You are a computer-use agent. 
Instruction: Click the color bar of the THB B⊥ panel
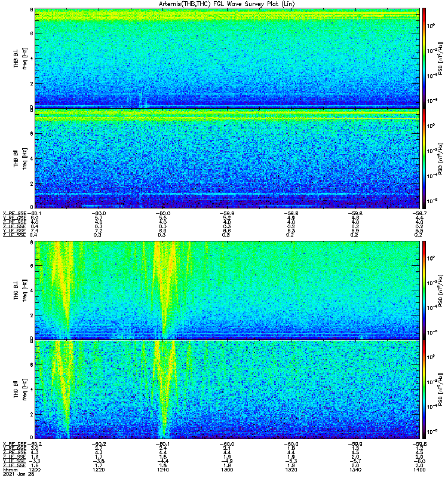pyautogui.click(x=424, y=58)
